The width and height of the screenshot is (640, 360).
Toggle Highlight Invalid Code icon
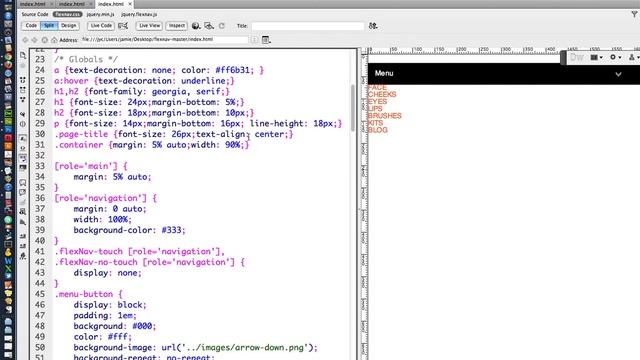point(23,149)
